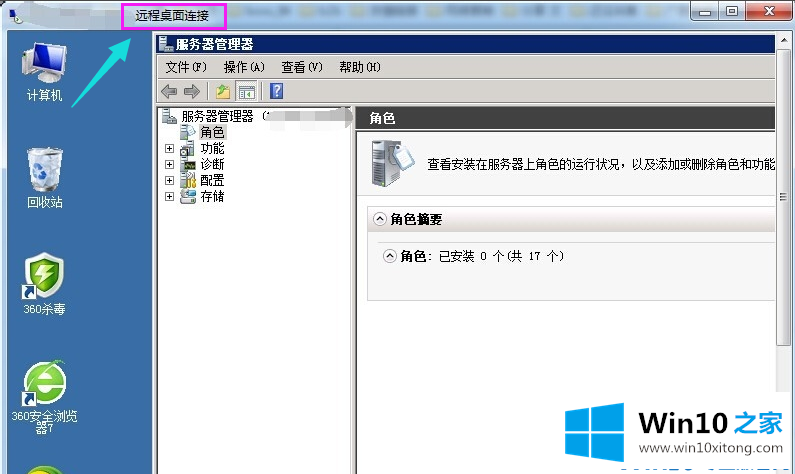Expand the 存储 tree node
Viewport: 795px width, 474px height.
pos(169,196)
